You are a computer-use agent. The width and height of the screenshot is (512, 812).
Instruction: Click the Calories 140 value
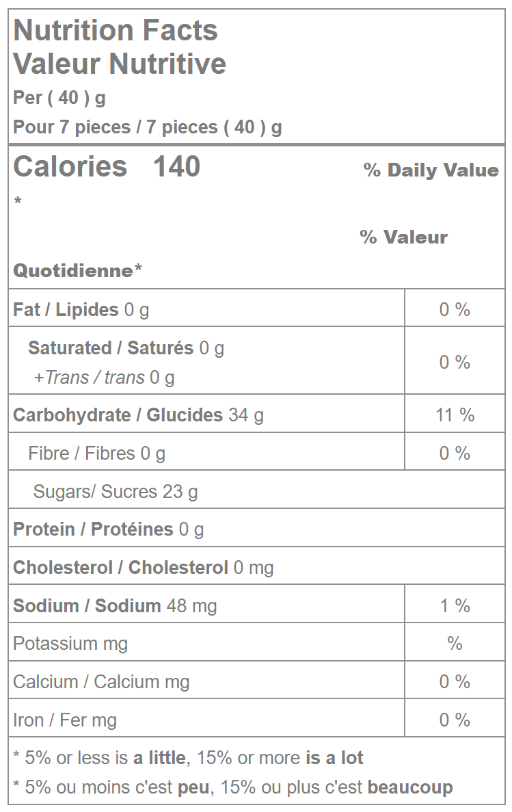[x=107, y=167]
